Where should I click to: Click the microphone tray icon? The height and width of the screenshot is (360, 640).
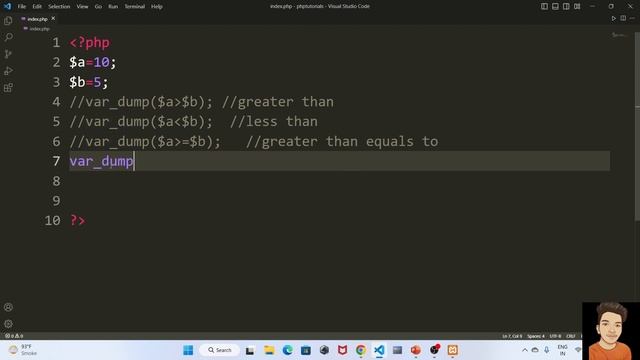pyautogui.click(x=547, y=350)
